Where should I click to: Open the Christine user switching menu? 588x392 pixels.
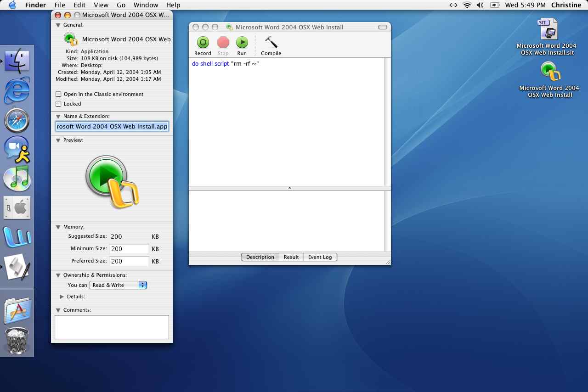566,5
